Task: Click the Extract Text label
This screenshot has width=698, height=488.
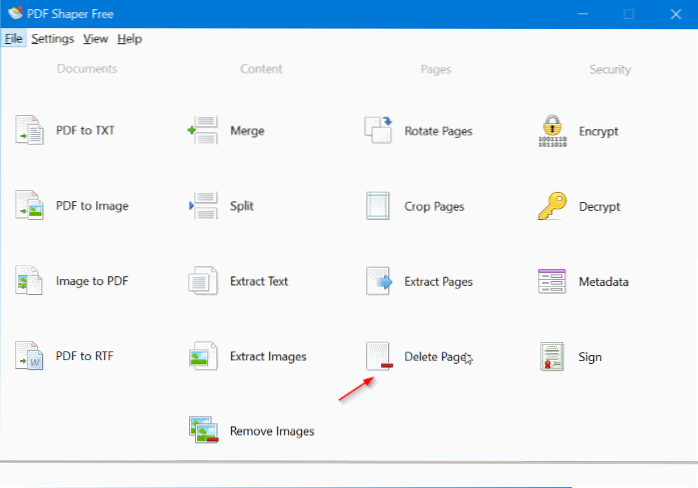Action: click(259, 281)
